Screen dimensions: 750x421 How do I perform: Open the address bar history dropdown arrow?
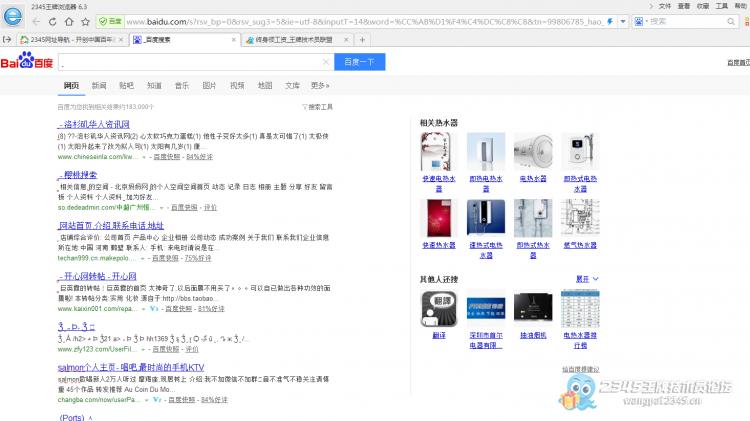(623, 22)
